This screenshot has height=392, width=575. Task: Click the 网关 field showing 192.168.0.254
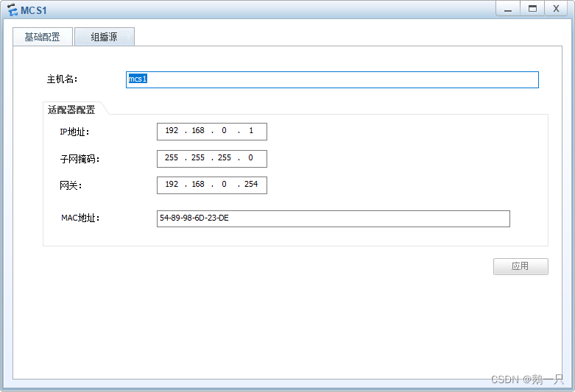pyautogui.click(x=212, y=185)
